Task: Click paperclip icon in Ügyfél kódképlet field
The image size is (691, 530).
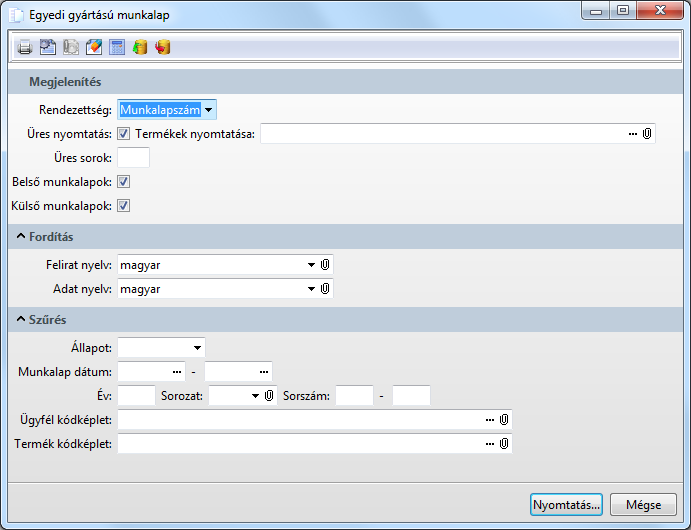Action: pyautogui.click(x=504, y=419)
